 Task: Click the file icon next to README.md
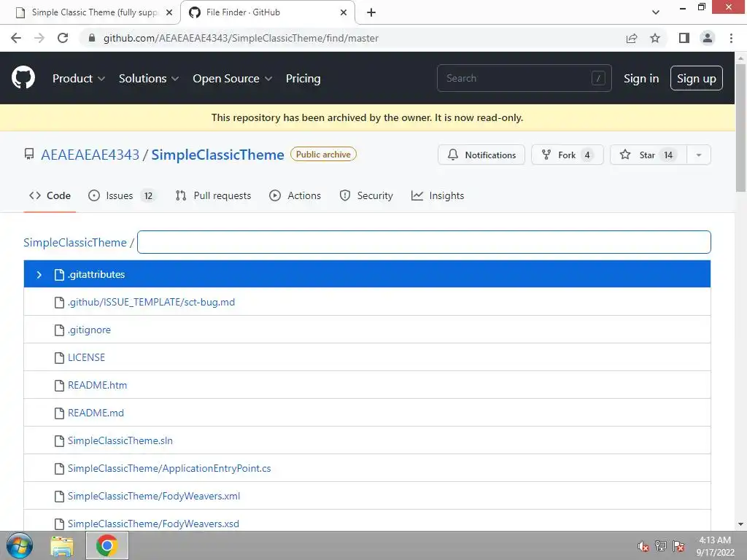pos(59,413)
